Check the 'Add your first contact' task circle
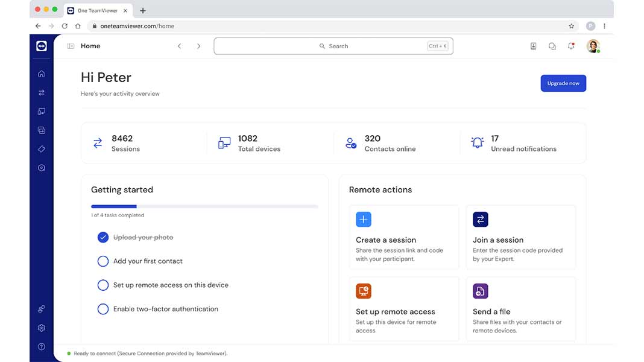 pos(103,261)
